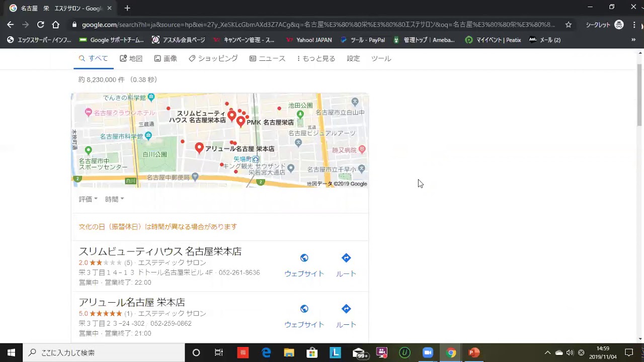Open the メール (2) bookmark
The height and width of the screenshot is (362, 644).
[x=545, y=40]
